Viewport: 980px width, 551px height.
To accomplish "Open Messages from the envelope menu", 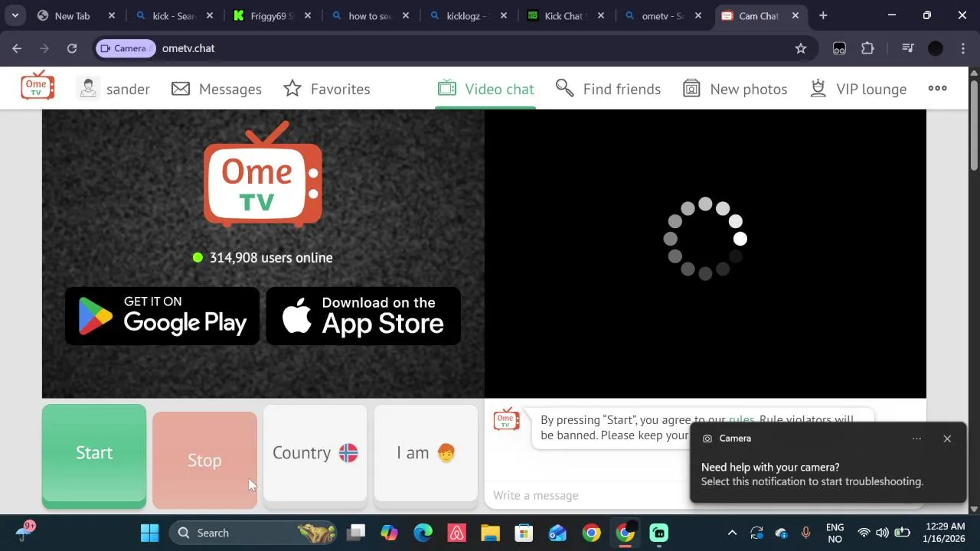I will [217, 89].
